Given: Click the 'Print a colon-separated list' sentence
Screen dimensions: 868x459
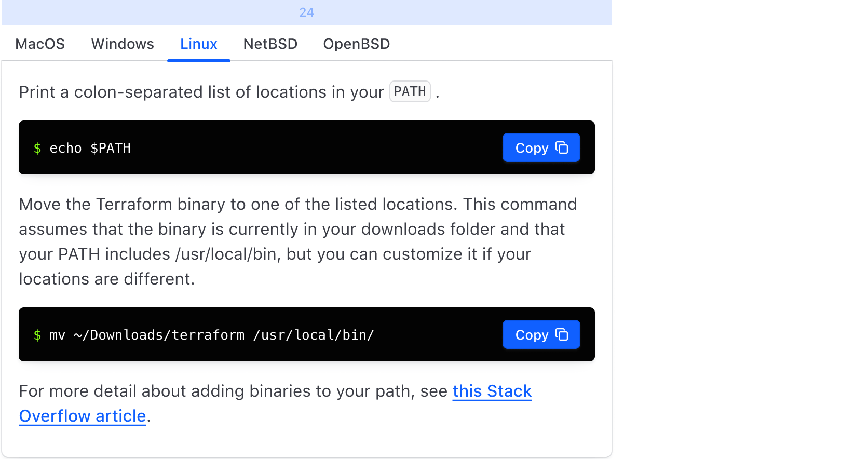Looking at the screenshot, I should 201,92.
